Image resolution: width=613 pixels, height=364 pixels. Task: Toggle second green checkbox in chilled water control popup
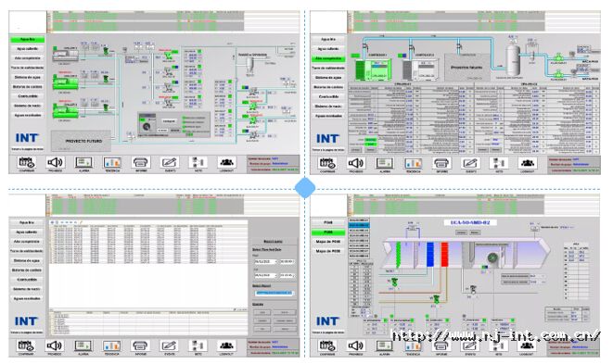pos(184,122)
